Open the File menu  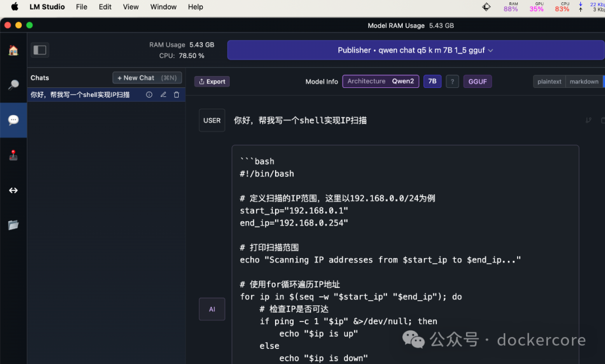(x=81, y=7)
